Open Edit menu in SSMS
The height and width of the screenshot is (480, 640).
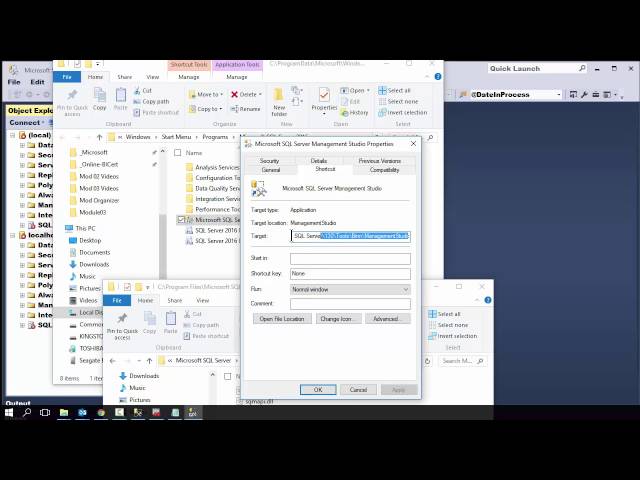38,82
